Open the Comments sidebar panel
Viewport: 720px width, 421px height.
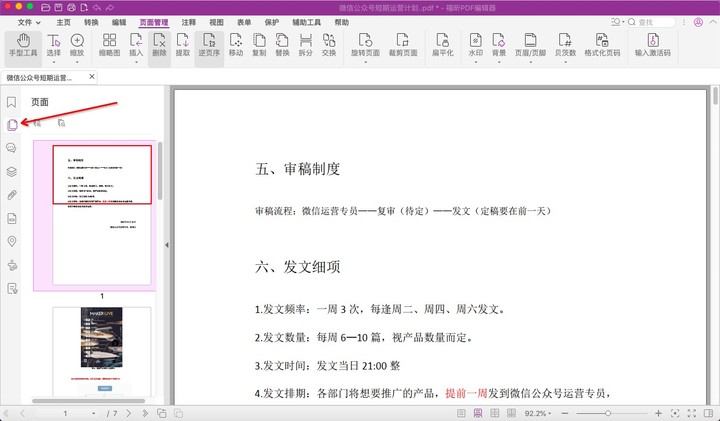[11, 148]
